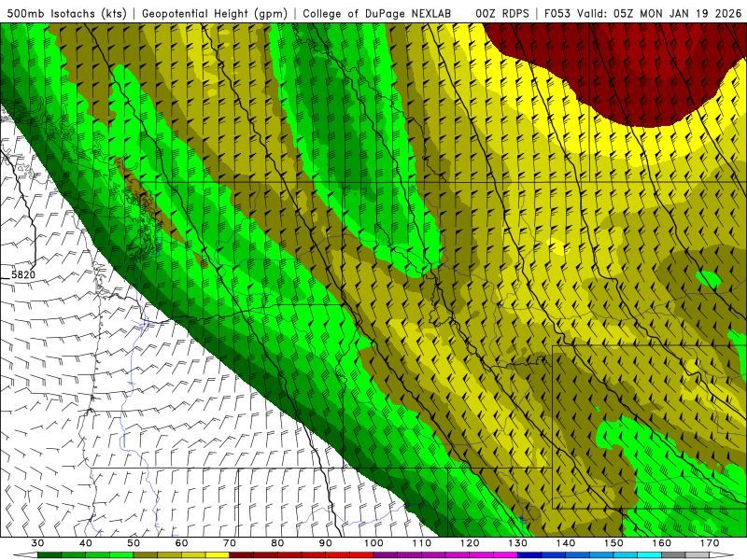Click the bright yellow legend swatch before 70
This screenshot has height=560, width=747.
218,555
